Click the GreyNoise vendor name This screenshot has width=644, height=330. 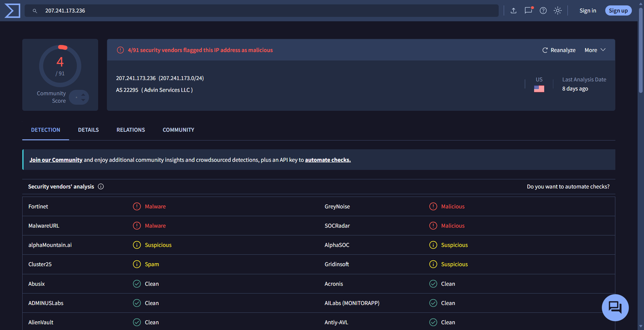337,206
